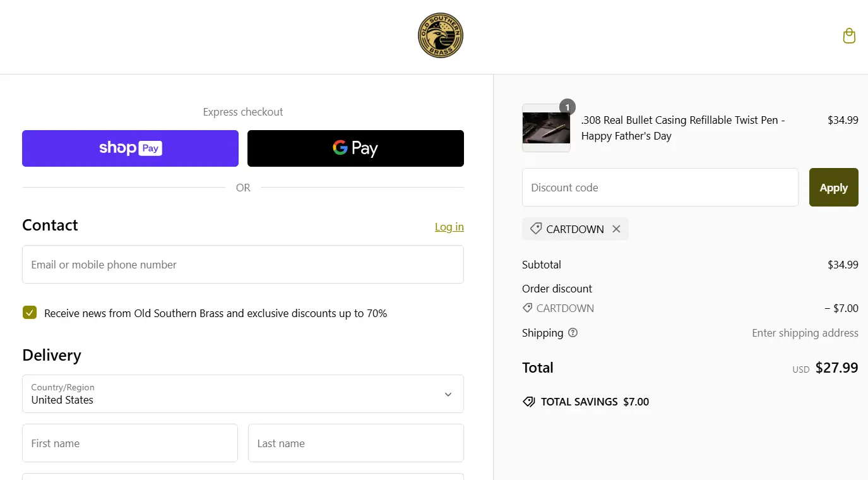
Task: Click the Old Southern Brass logo
Action: [441, 36]
